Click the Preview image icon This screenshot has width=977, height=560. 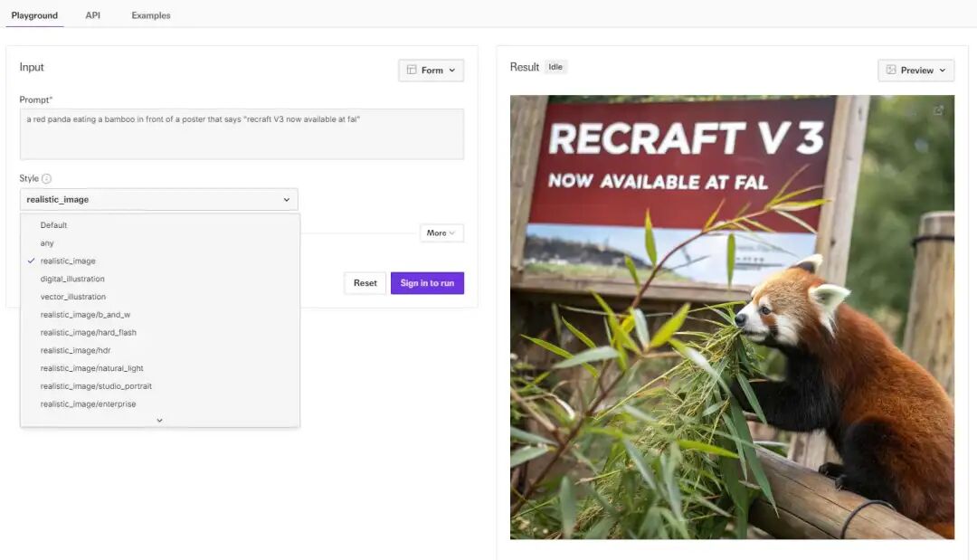coord(891,70)
